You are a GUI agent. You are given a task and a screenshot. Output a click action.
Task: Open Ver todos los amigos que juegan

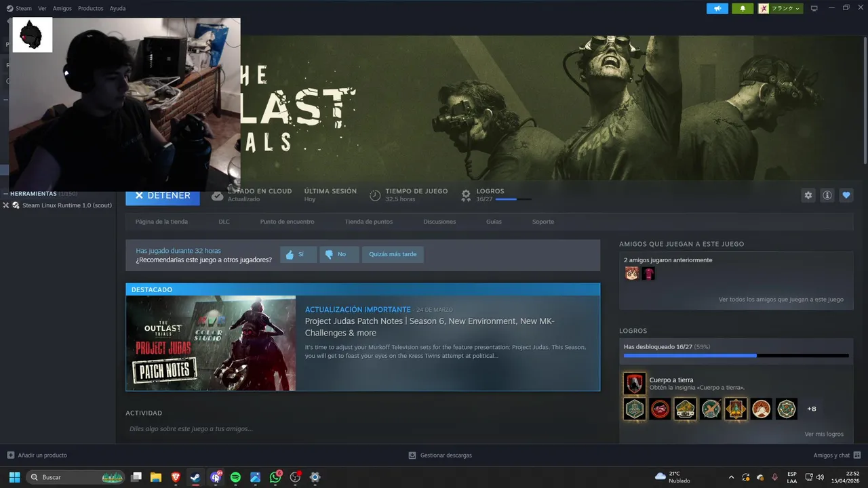pos(781,299)
